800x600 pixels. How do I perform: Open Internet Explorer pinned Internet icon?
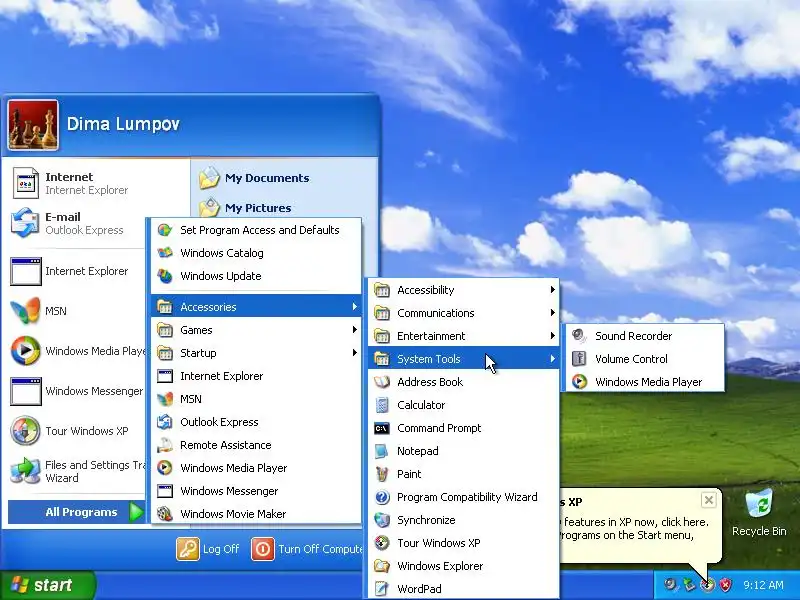[26, 183]
